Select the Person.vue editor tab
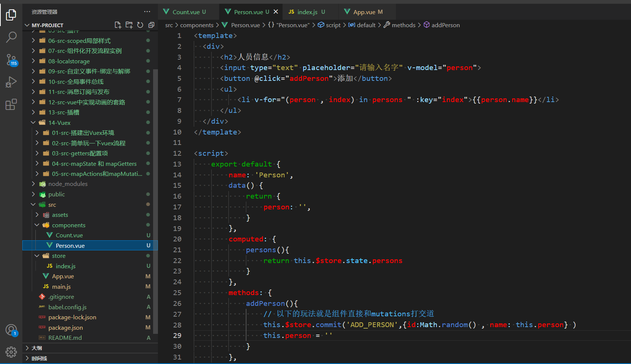The width and height of the screenshot is (631, 364). [251, 12]
